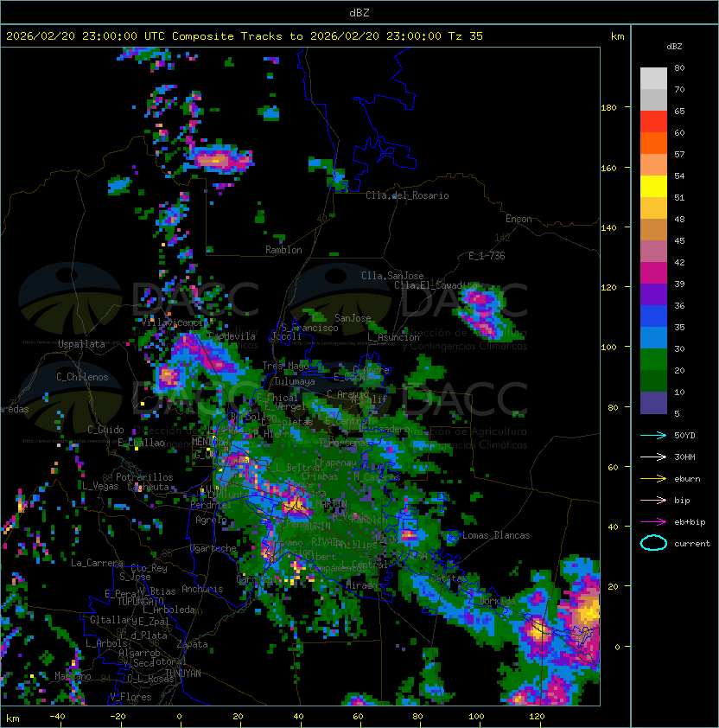Click the 'Tz 35' value in header
Screen dimensions: 719x728
(x=466, y=36)
